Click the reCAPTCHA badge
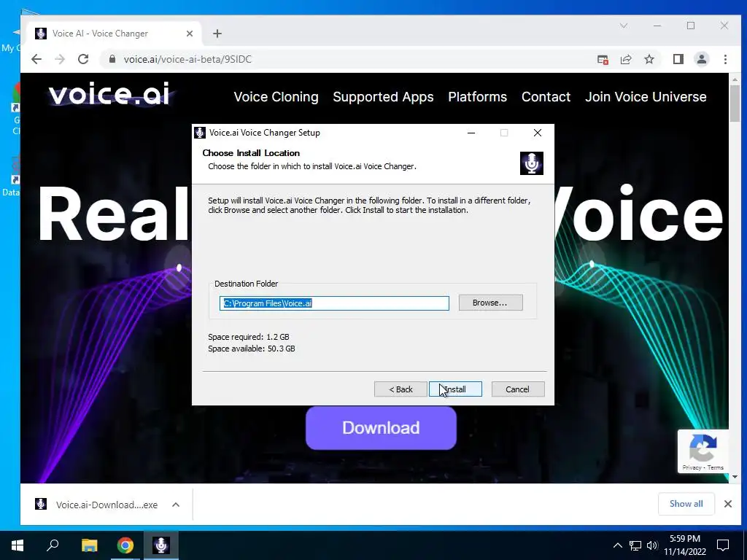 (x=703, y=451)
